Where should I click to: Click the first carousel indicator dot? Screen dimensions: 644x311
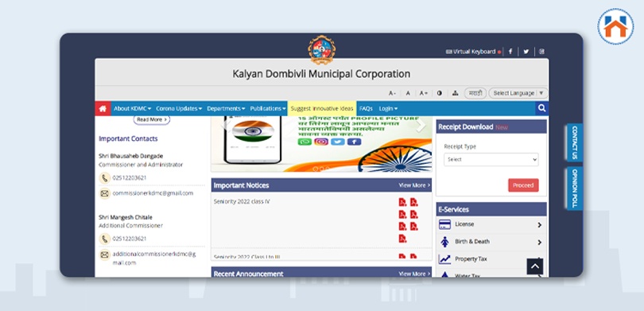click(316, 169)
